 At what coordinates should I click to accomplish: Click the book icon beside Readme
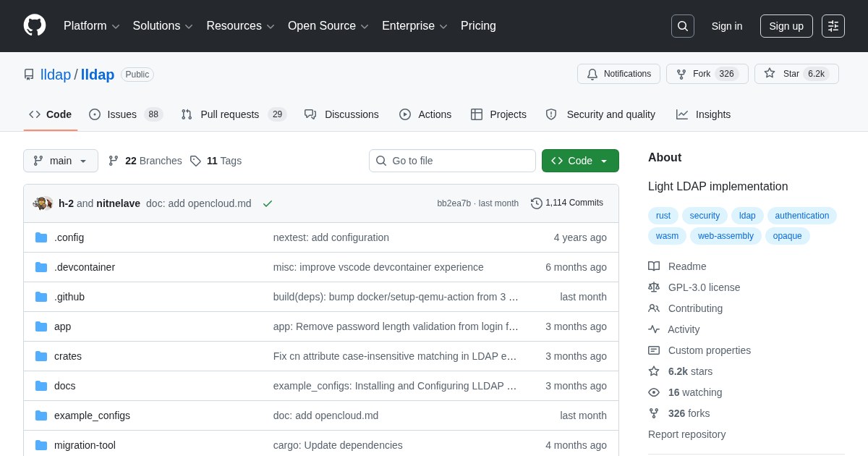click(x=654, y=266)
